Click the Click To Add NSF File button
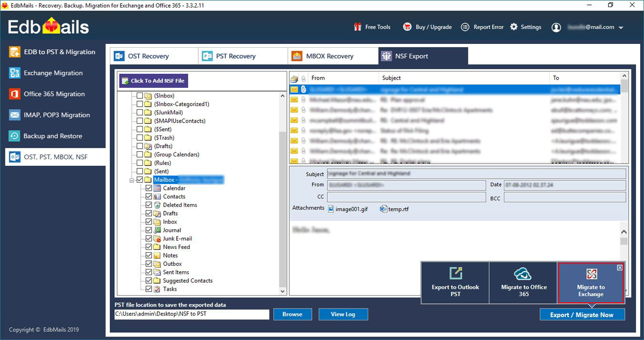Viewport: 644px width, 340px height. point(153,81)
